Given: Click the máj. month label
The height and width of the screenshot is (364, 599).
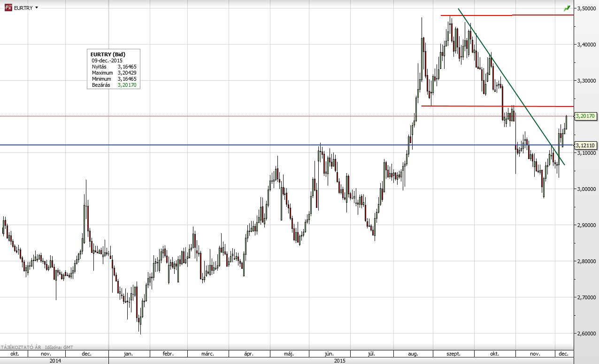Looking at the screenshot, I should click(289, 354).
